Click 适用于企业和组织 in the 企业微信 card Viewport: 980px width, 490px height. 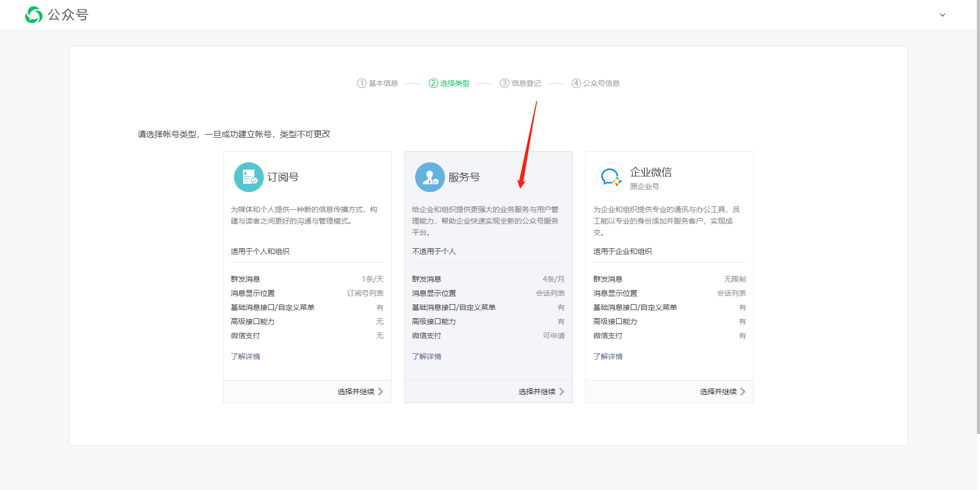point(622,251)
